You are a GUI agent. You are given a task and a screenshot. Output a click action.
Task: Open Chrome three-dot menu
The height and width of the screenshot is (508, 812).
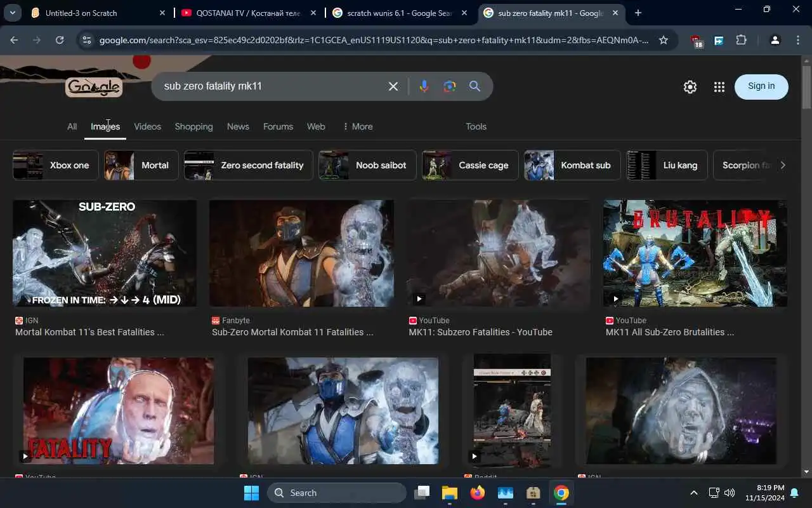(x=798, y=40)
